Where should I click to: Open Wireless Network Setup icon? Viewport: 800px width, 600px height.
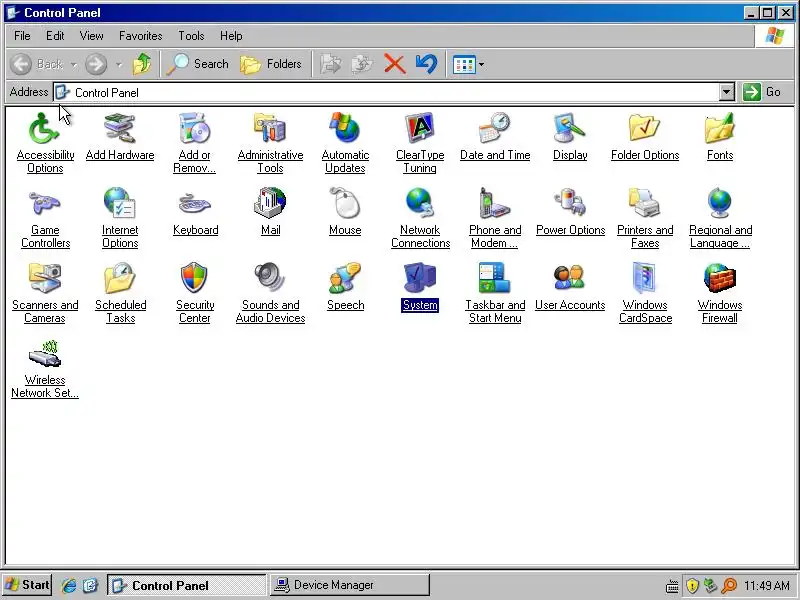tap(45, 353)
